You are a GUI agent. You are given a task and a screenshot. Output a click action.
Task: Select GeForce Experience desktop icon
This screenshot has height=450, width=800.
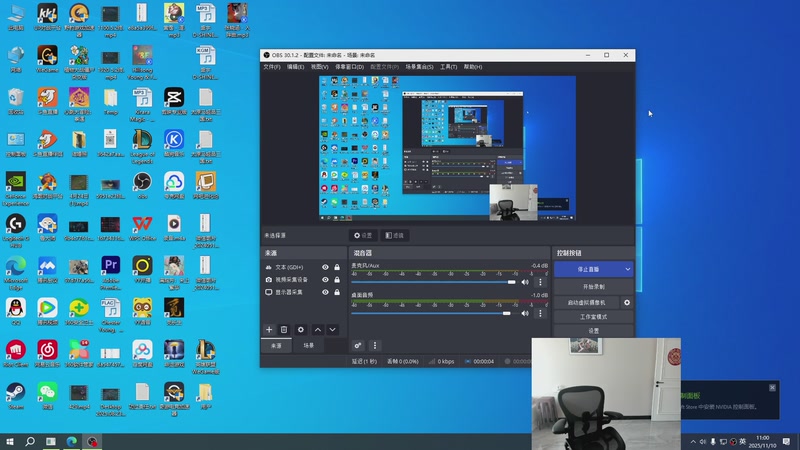(16, 188)
